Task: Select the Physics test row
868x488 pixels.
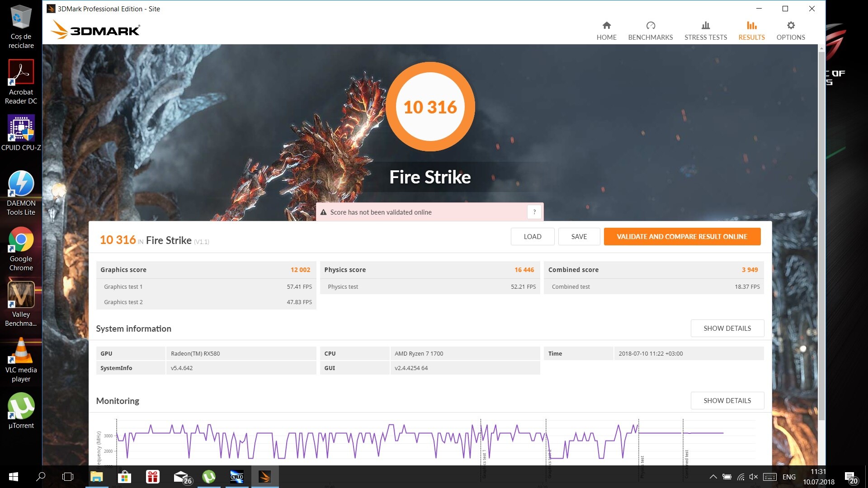Action: [430, 286]
